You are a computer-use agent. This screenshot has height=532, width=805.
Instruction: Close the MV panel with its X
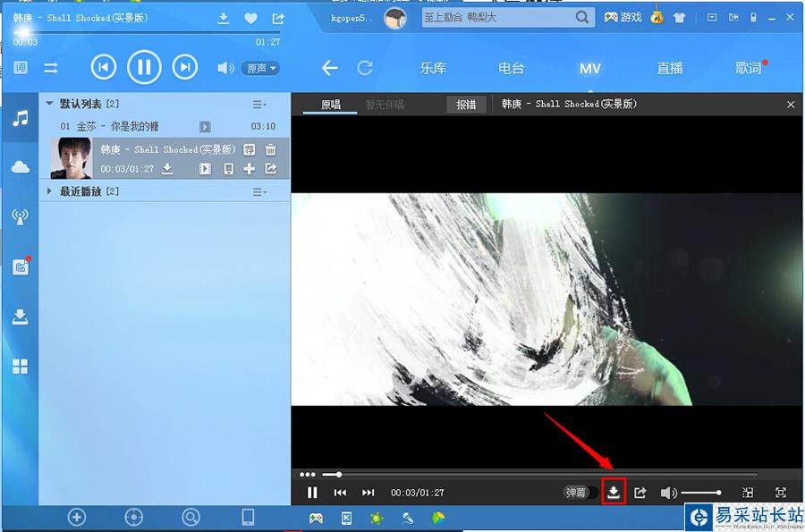[x=791, y=105]
